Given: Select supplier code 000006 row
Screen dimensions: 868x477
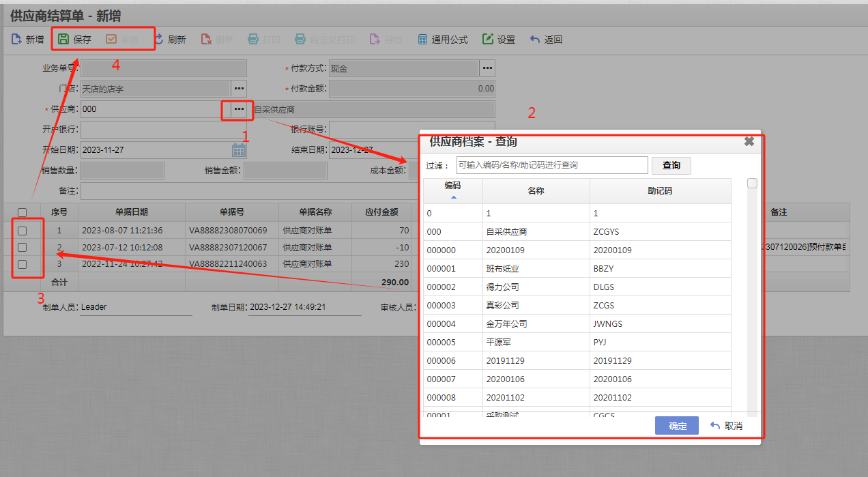Looking at the screenshot, I should (x=577, y=361).
